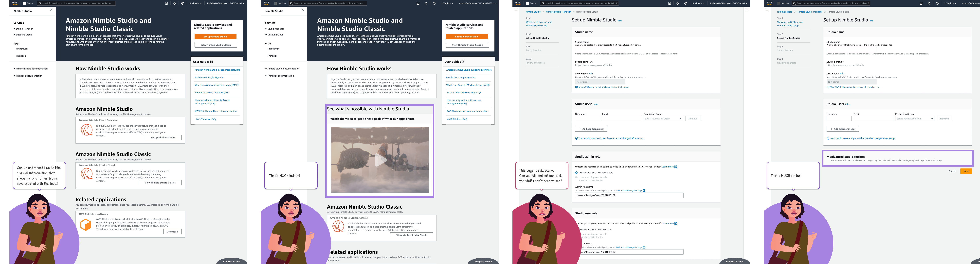Image resolution: width=980 pixels, height=264 pixels.
Task: Go to Nightraven app in first mockup sidebar
Action: coord(22,49)
